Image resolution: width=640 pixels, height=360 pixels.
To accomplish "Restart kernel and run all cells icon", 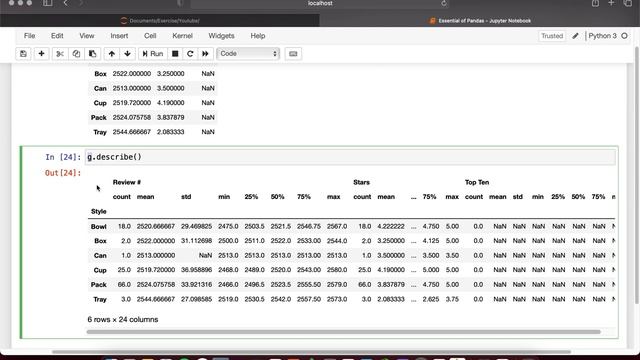I will click(x=205, y=54).
